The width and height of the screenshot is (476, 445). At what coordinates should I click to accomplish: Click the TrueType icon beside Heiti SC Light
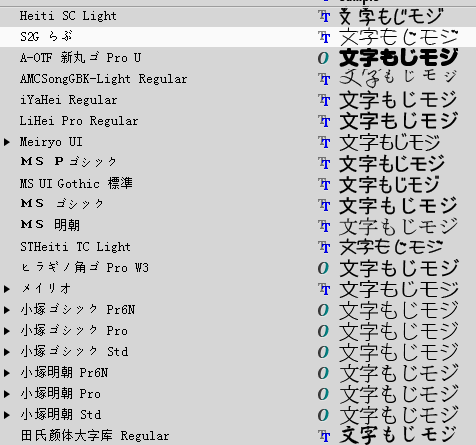(x=324, y=16)
